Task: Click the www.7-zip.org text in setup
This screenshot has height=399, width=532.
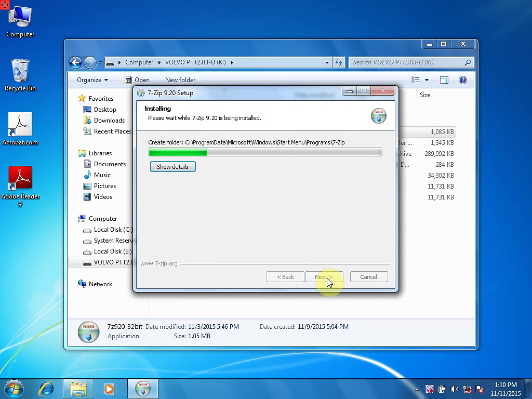Action: [159, 263]
